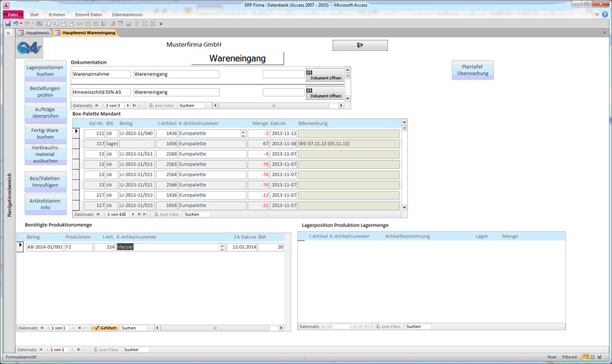
Task: Create a new record in Box-Palette Mandant navigator
Action: point(146,214)
